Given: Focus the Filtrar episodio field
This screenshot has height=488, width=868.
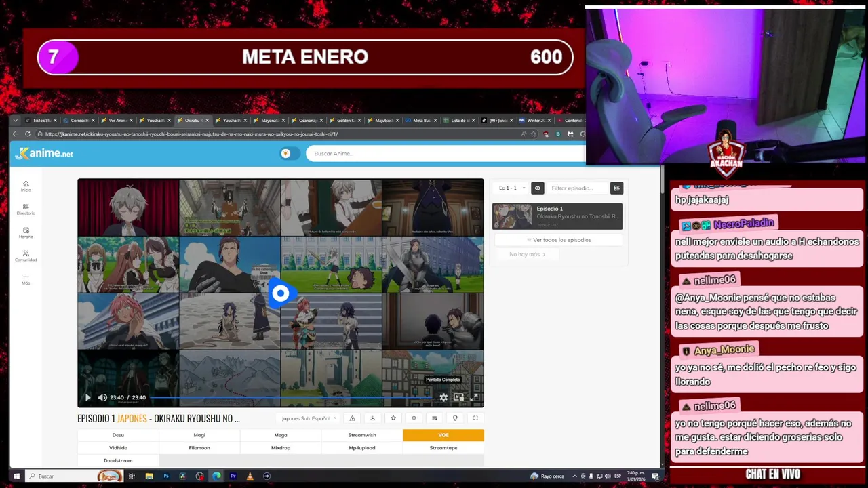Looking at the screenshot, I should coord(578,188).
